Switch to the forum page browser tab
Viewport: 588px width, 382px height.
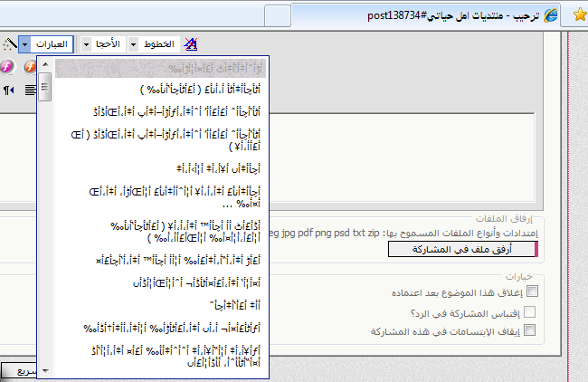pos(416,15)
